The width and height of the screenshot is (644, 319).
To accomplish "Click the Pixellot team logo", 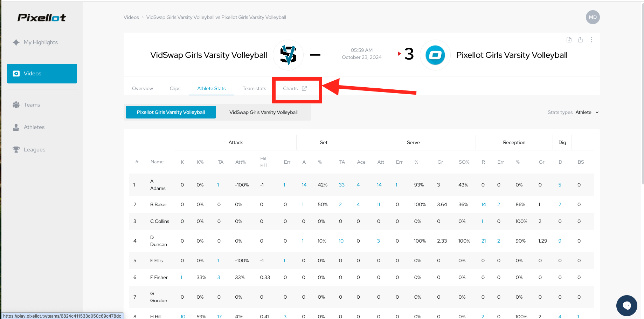I will (x=435, y=55).
